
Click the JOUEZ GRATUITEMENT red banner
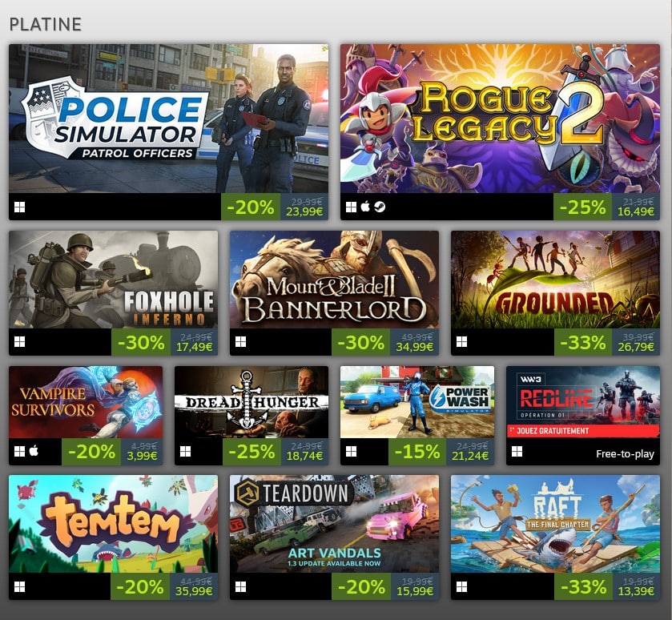(583, 431)
